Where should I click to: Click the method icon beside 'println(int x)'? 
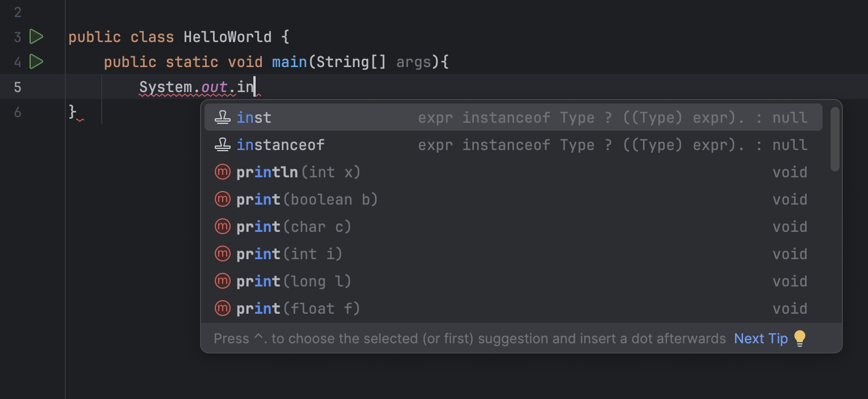click(x=222, y=172)
